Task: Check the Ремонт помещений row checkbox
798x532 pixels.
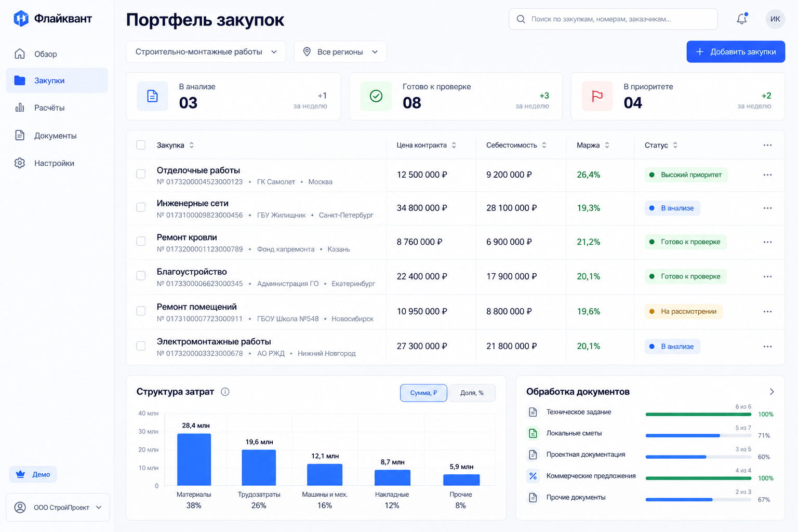Action: 141,311
